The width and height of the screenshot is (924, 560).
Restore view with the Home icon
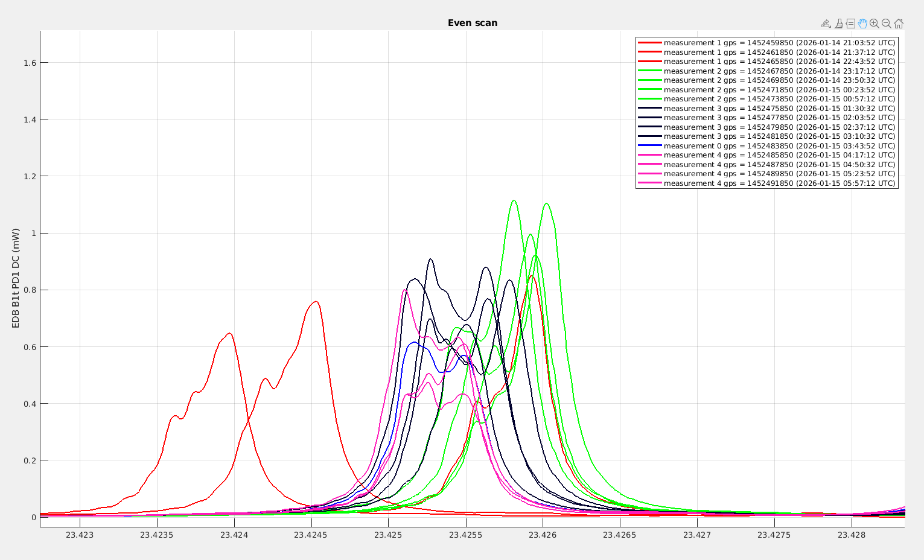click(x=898, y=24)
